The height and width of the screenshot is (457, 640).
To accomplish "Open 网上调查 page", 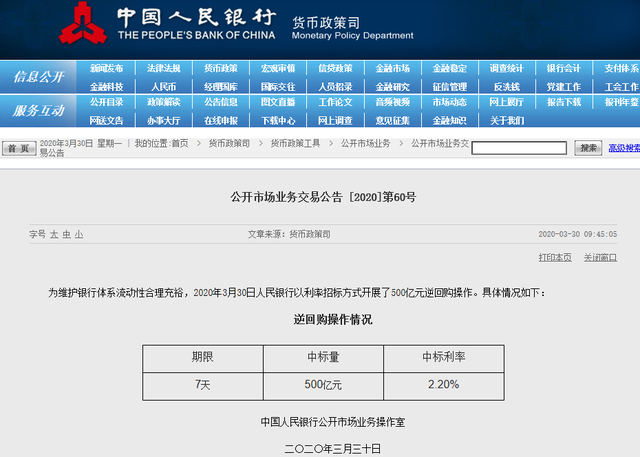I will click(335, 120).
